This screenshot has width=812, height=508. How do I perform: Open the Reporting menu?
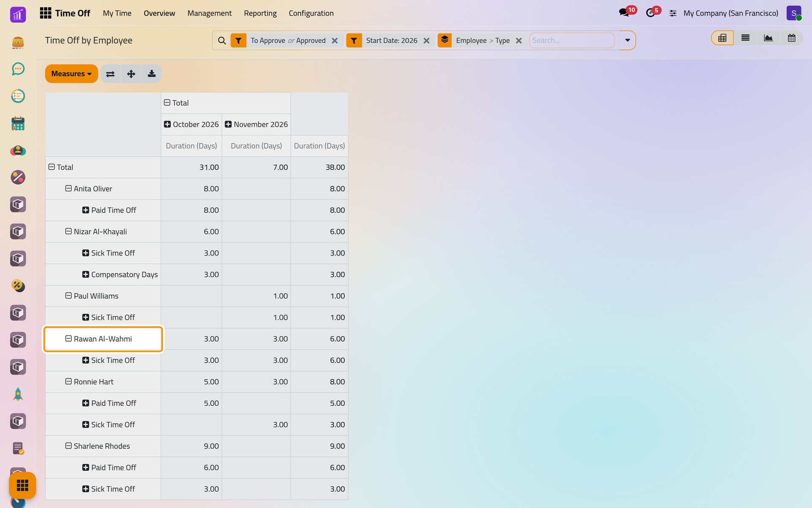[260, 13]
